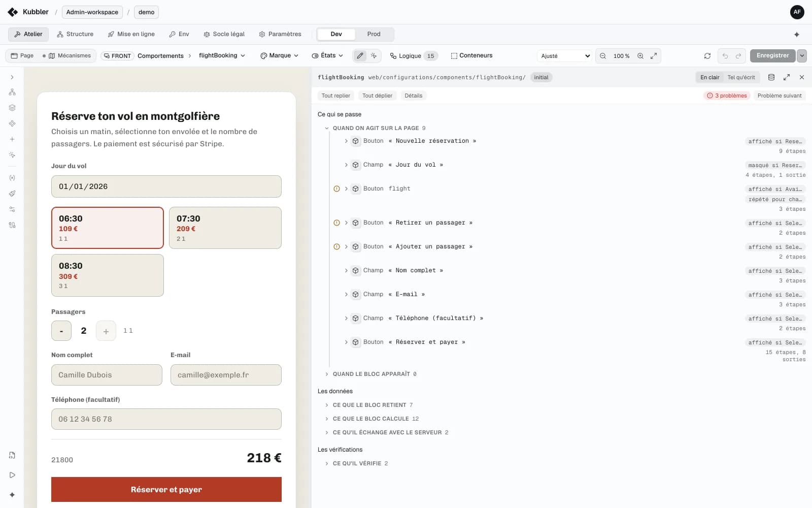
Task: Click the sparkle assistant icon top right
Action: coord(797,35)
